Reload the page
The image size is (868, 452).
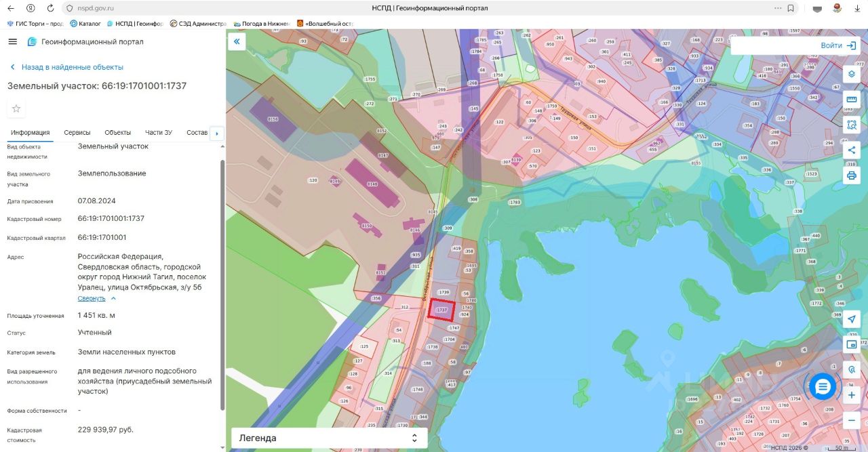tap(50, 8)
